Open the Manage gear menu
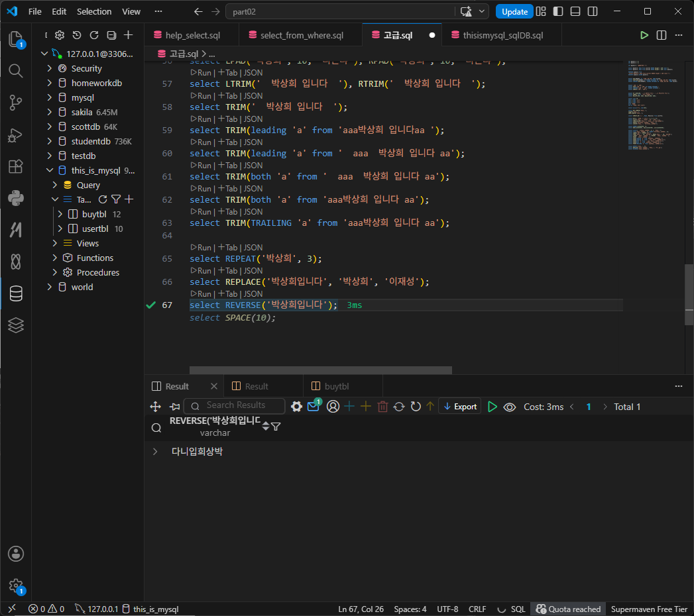 pos(16,586)
